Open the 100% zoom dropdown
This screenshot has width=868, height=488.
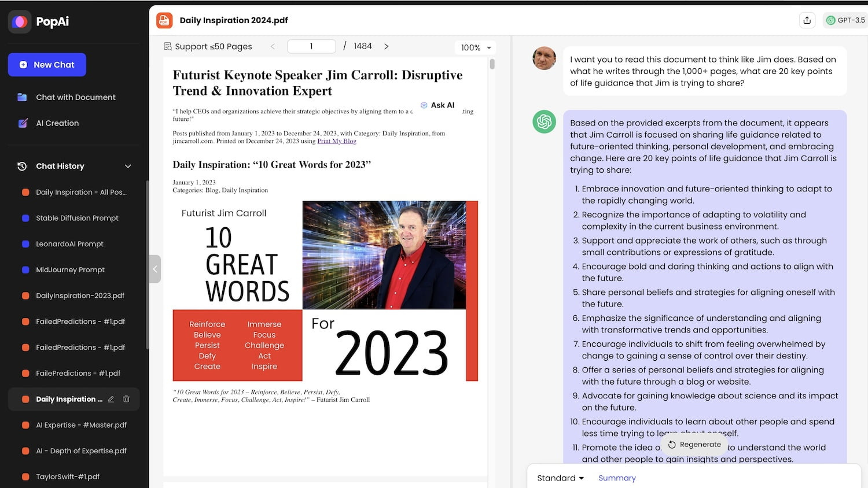click(476, 47)
